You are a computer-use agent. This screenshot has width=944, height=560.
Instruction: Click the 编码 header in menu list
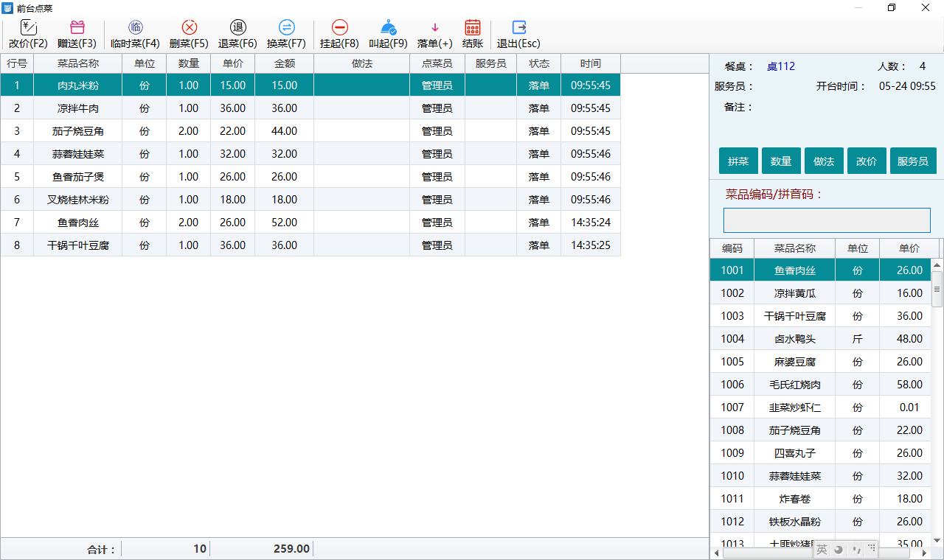coord(732,248)
